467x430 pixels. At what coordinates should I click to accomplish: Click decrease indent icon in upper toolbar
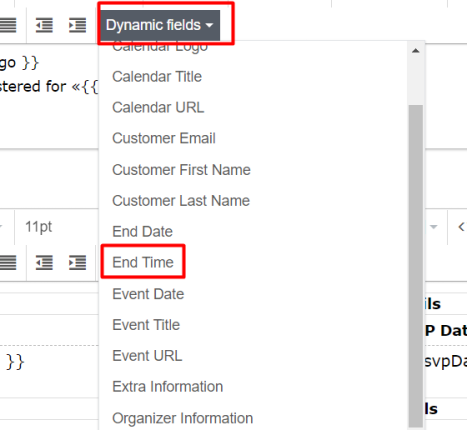(x=44, y=25)
